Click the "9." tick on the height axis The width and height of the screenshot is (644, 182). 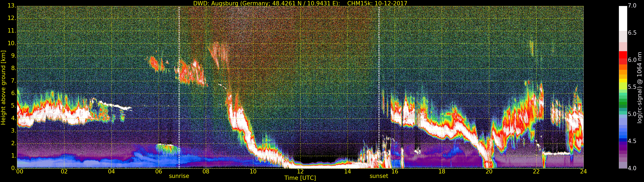click(x=14, y=56)
